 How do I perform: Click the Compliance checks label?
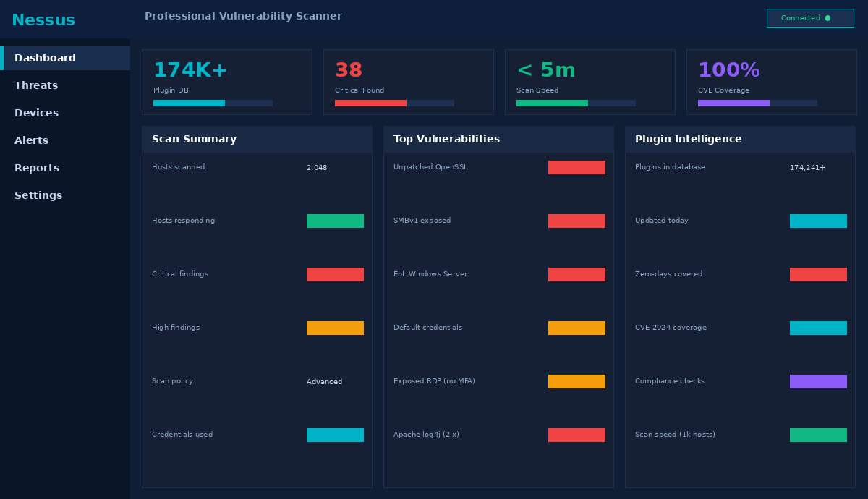[x=670, y=381]
